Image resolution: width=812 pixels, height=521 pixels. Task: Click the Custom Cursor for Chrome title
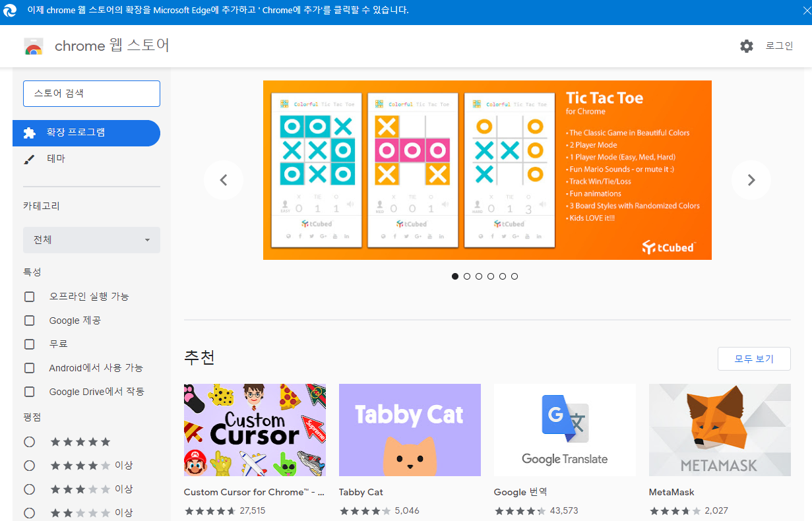click(254, 493)
